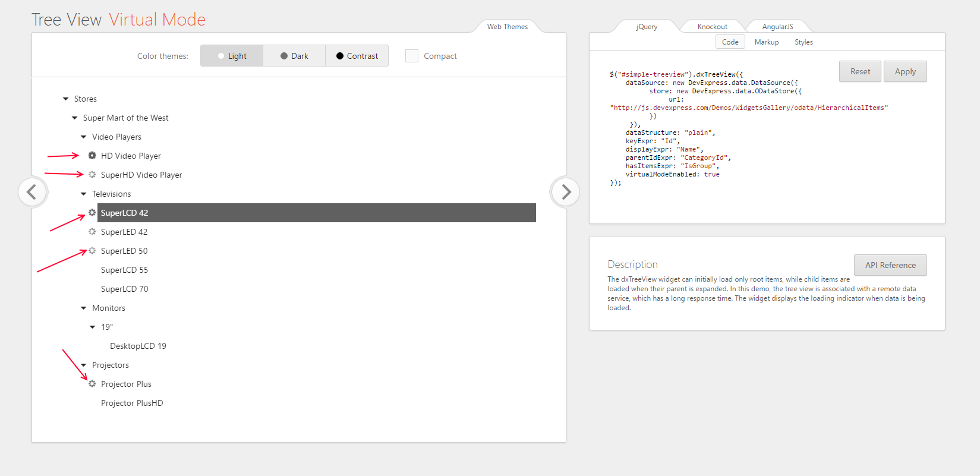Click the spinner icon beside SuperLED 42
Image resolution: width=980 pixels, height=476 pixels.
coord(92,232)
